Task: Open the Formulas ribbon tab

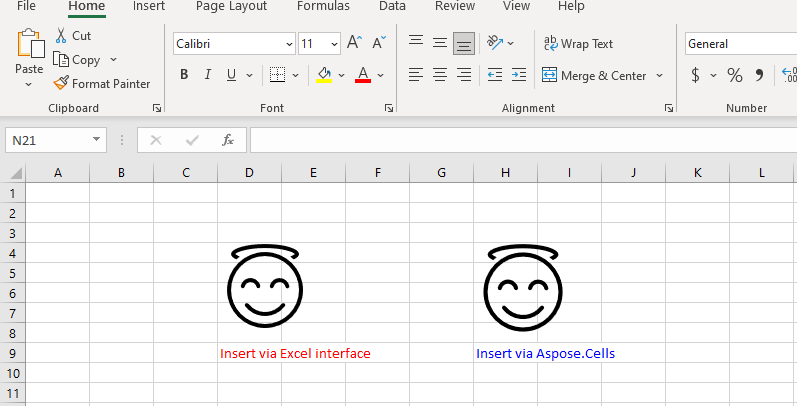Action: point(323,6)
